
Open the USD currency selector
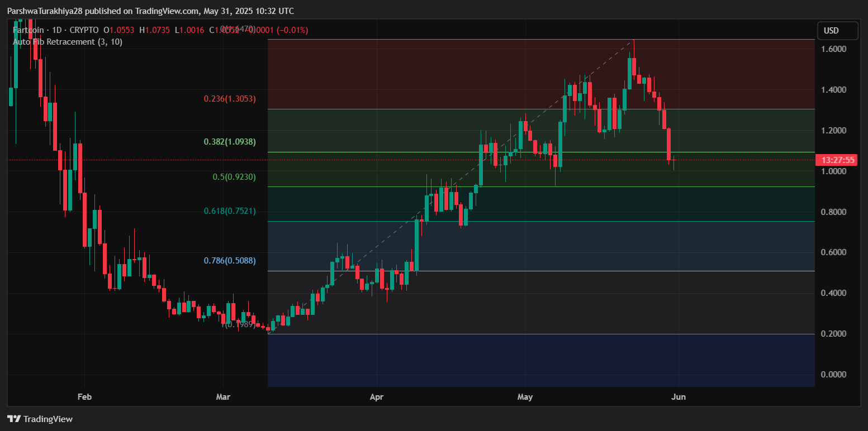pos(837,31)
